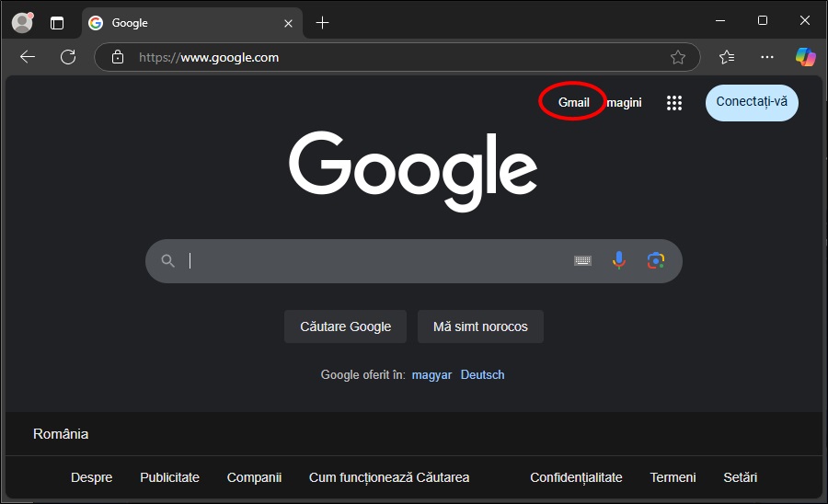Open the Favorites list icon
The height and width of the screenshot is (504, 828).
click(727, 57)
